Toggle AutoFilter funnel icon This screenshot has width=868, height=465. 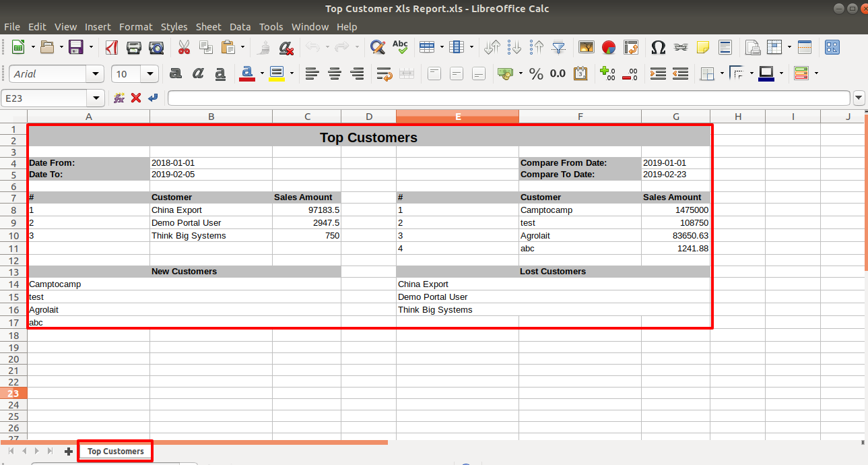559,47
